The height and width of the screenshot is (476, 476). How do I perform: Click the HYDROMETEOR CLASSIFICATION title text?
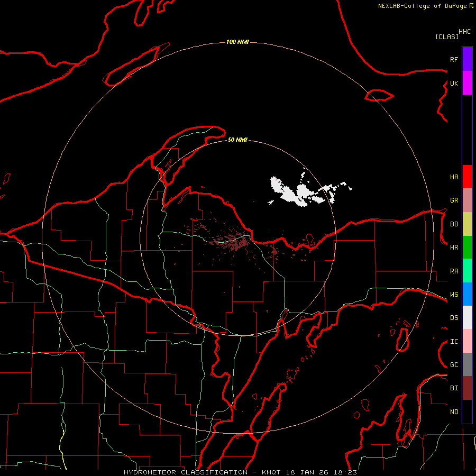point(186,472)
